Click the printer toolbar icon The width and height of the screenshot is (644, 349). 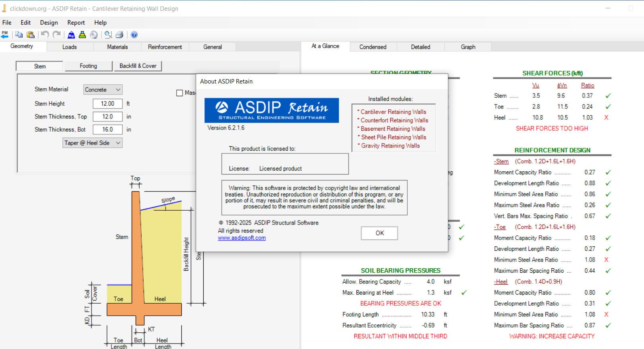[120, 35]
